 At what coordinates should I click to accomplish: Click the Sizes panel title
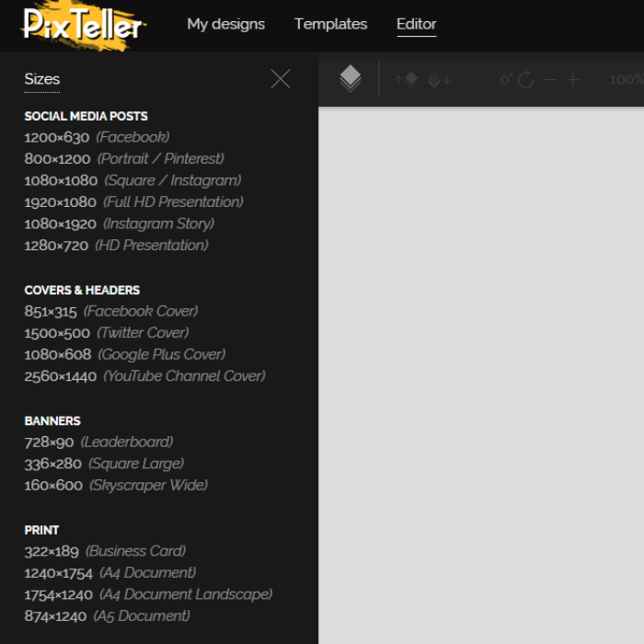42,79
